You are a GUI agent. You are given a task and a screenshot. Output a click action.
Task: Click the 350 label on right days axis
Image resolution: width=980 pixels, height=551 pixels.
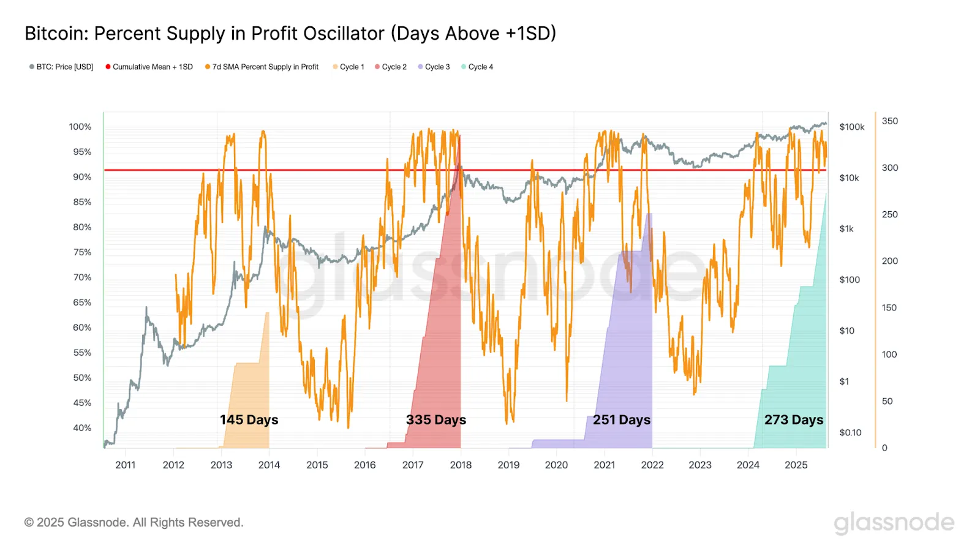point(890,121)
